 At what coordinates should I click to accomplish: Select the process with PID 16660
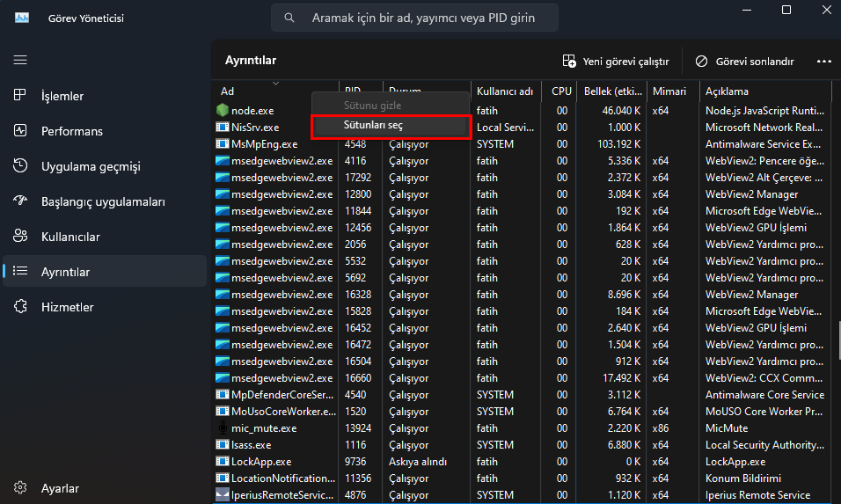coord(357,378)
